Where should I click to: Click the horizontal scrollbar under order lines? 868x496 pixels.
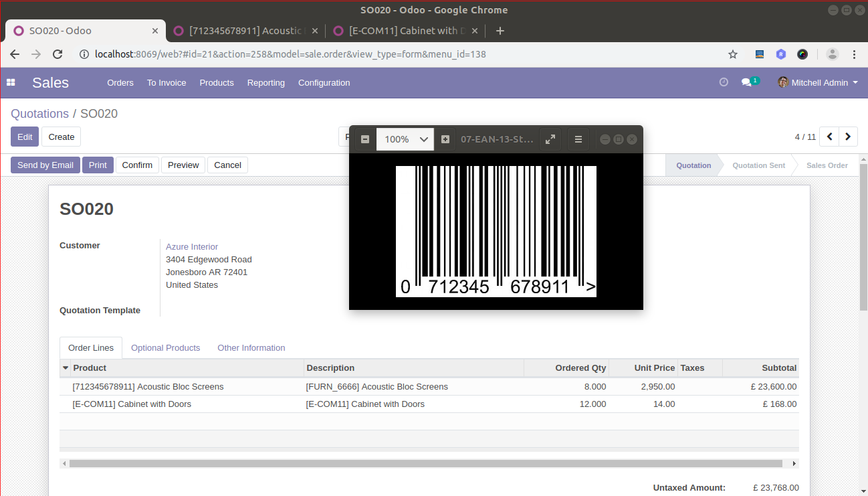[425, 463]
